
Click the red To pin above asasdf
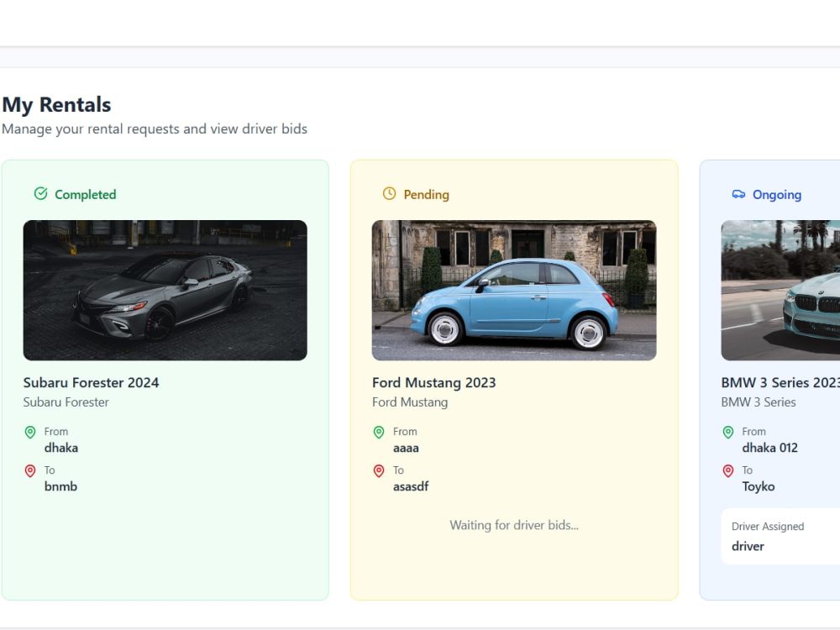click(x=379, y=471)
